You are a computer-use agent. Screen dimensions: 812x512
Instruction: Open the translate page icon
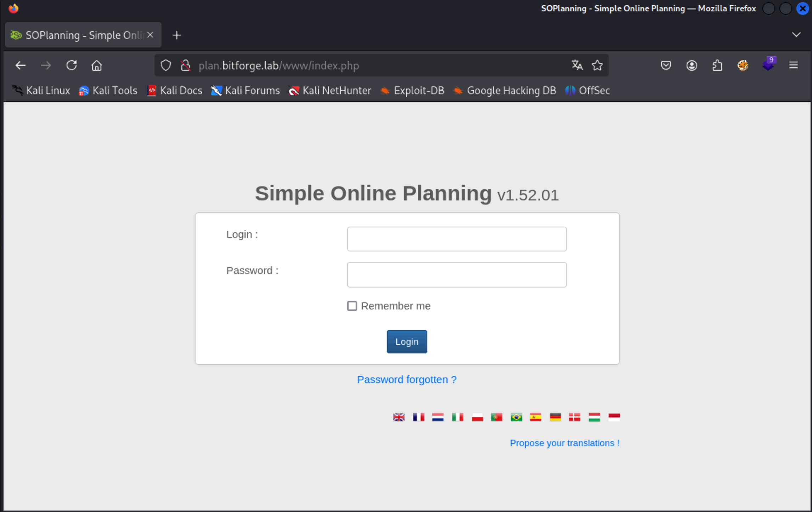(577, 65)
